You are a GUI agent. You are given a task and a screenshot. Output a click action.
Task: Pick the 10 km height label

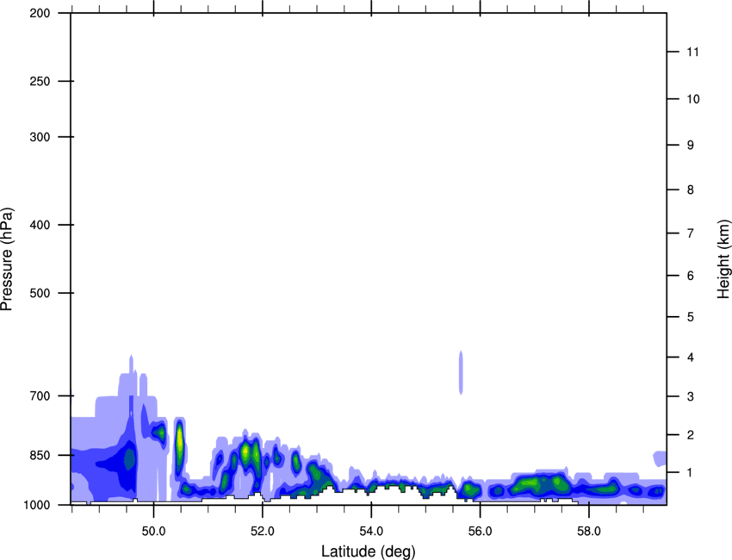tap(693, 99)
